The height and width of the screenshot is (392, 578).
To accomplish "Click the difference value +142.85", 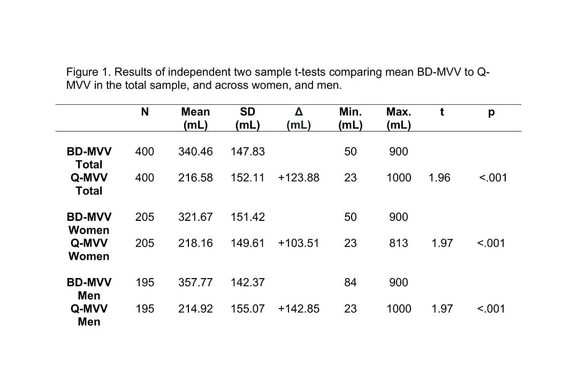I will tap(299, 309).
